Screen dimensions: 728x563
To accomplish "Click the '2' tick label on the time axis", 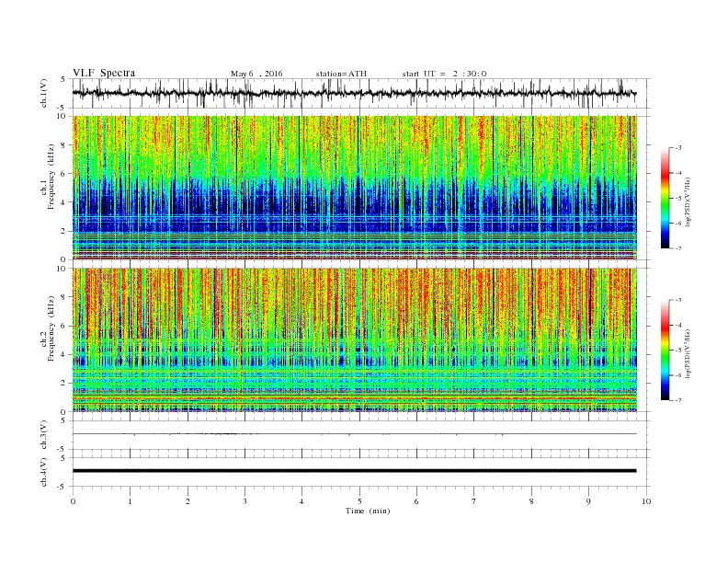I will click(x=188, y=501).
